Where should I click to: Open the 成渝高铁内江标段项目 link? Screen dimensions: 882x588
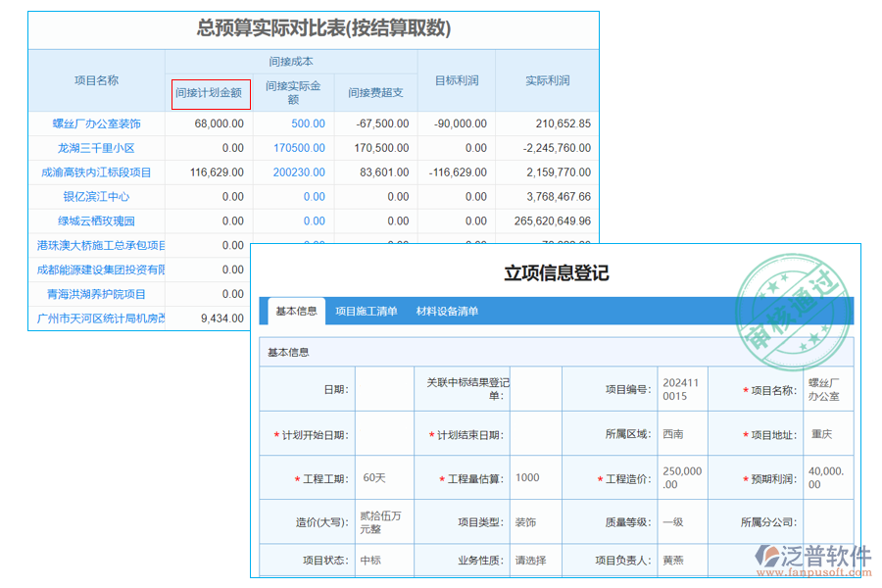tap(98, 171)
